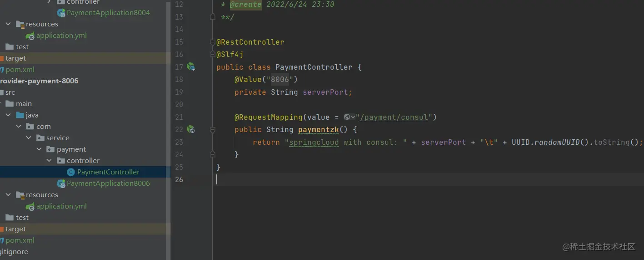Viewport: 644px width, 260px height.
Task: Click line number 20 in the gutter
Action: 179,104
